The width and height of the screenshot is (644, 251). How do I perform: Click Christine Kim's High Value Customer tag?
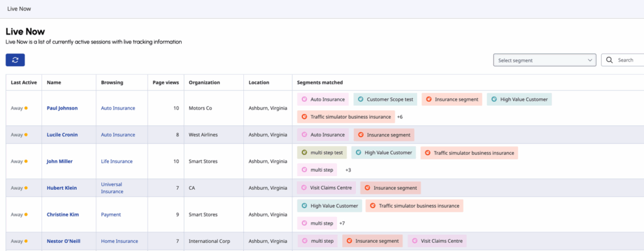[330, 206]
